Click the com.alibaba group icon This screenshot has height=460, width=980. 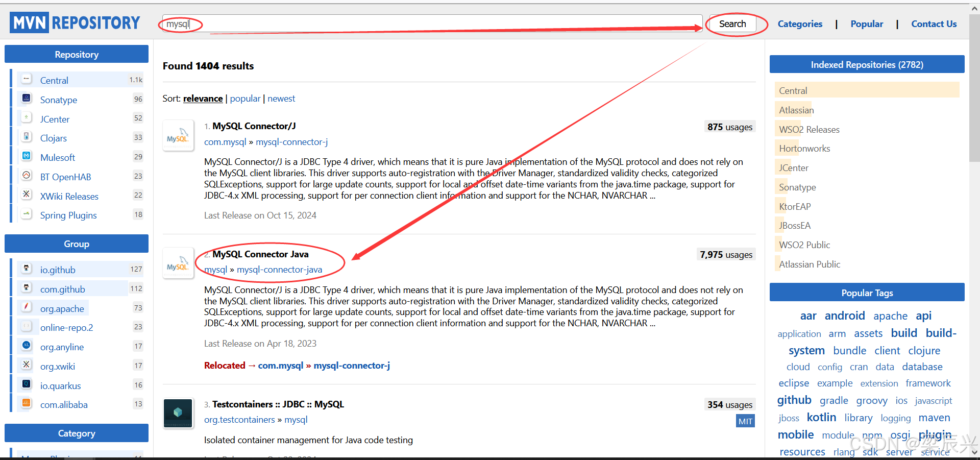27,403
